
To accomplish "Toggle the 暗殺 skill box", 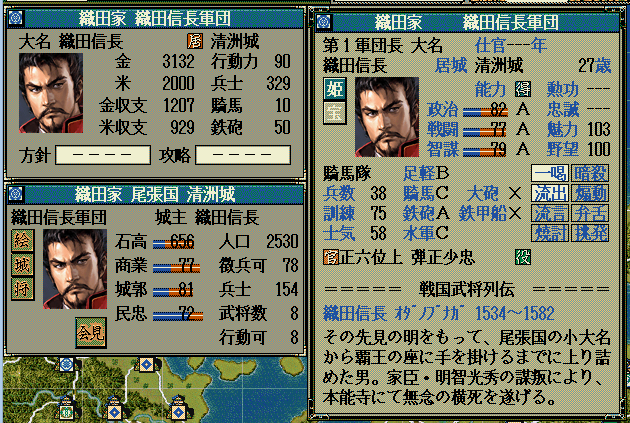I will pos(590,174).
